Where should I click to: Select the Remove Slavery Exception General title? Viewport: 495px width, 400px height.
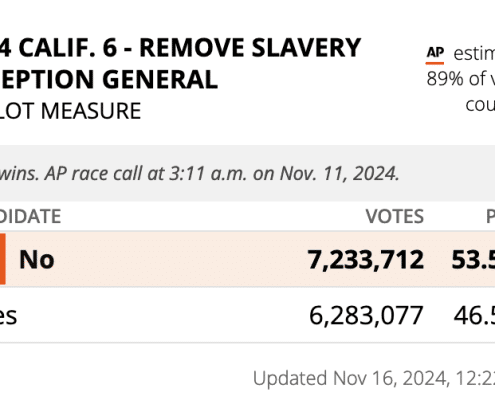pos(180,63)
